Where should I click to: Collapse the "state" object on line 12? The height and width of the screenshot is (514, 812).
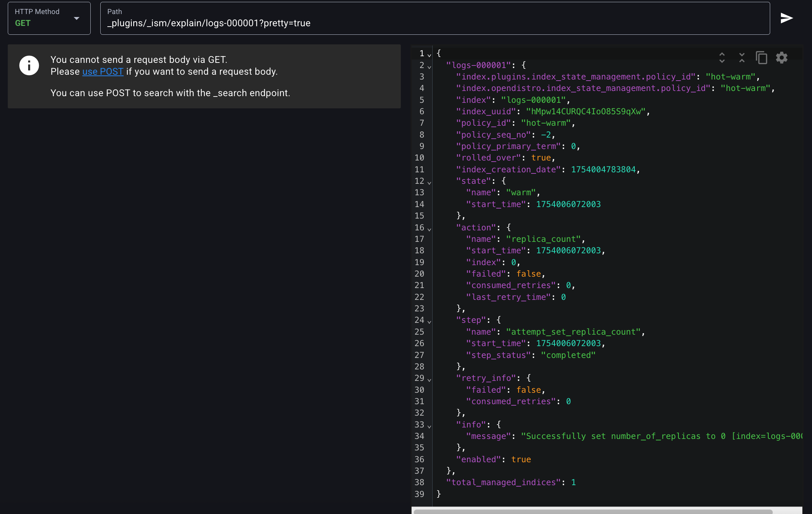(429, 183)
